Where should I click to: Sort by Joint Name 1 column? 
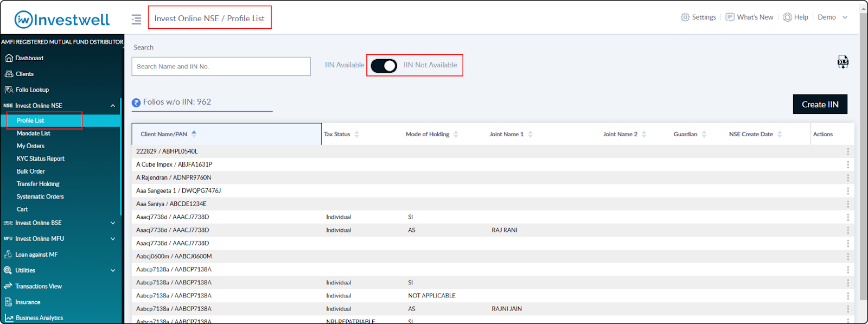530,134
